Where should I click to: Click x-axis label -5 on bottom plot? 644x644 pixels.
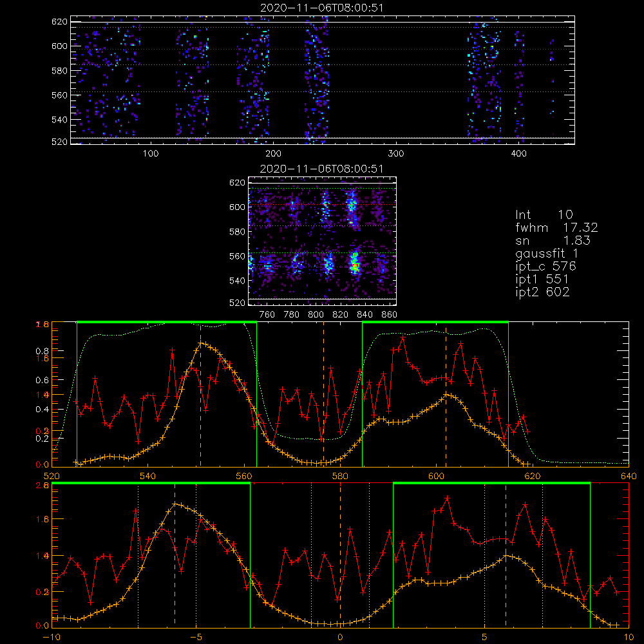click(x=196, y=638)
